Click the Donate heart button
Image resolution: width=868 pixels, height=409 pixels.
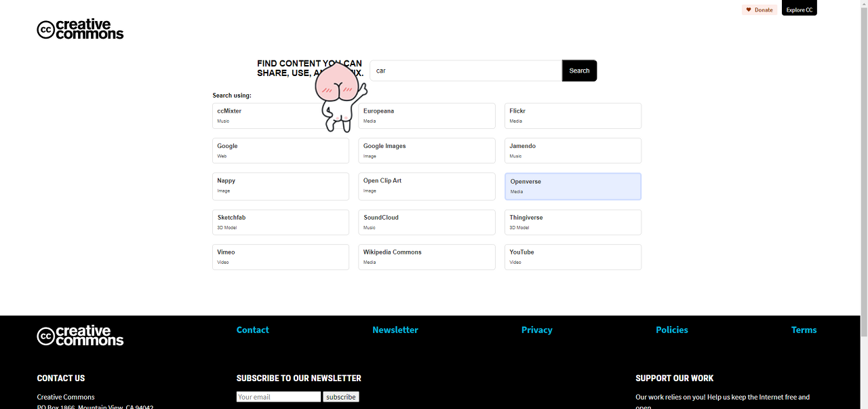point(759,9)
